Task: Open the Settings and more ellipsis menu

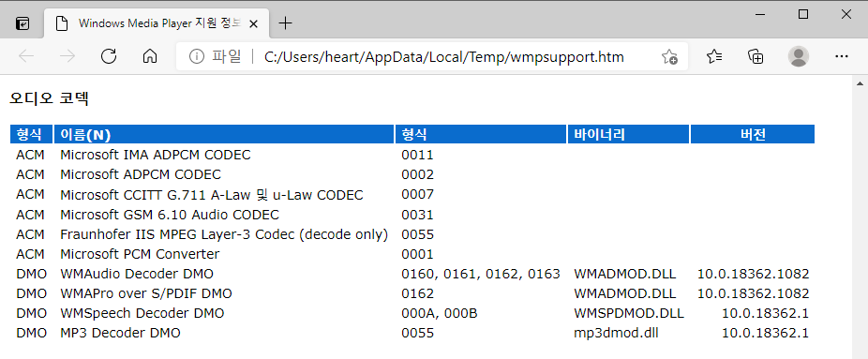Action: 842,56
